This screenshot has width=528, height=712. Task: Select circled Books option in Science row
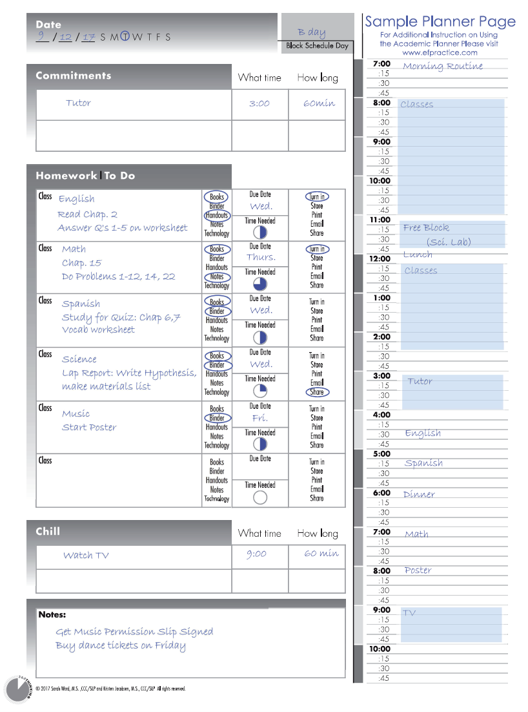click(x=217, y=356)
